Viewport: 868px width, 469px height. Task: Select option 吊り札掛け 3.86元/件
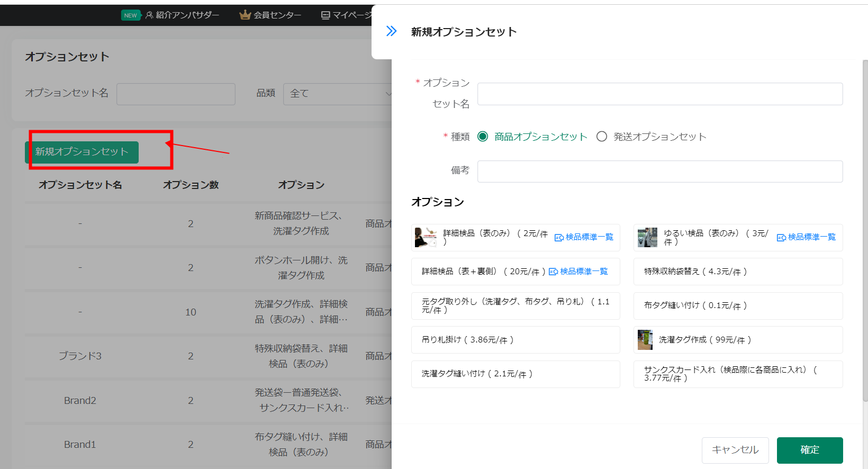click(x=516, y=340)
